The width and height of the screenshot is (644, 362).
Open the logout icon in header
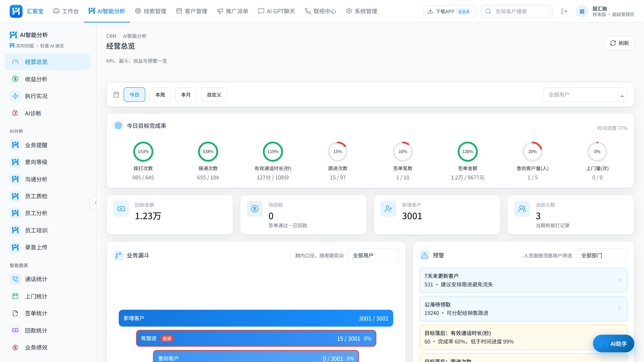pos(564,11)
